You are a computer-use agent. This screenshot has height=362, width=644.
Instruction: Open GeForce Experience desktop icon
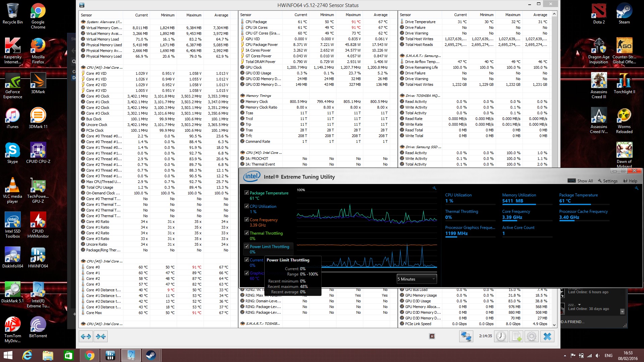click(13, 86)
